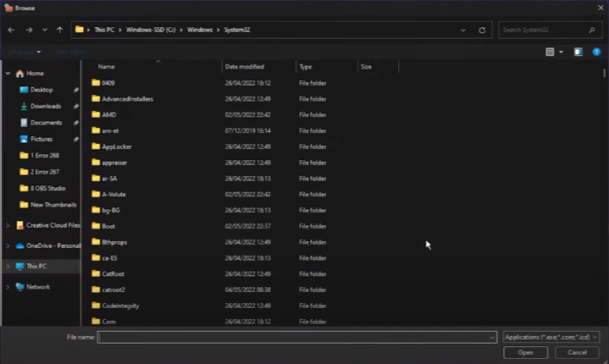Select the CodeIntegrity folder icon
This screenshot has width=609, height=364.
click(96, 306)
